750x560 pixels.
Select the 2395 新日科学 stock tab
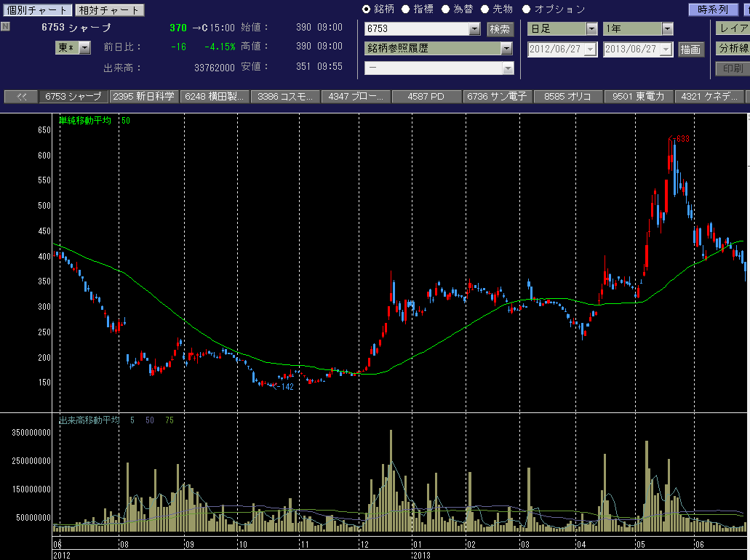pyautogui.click(x=143, y=97)
